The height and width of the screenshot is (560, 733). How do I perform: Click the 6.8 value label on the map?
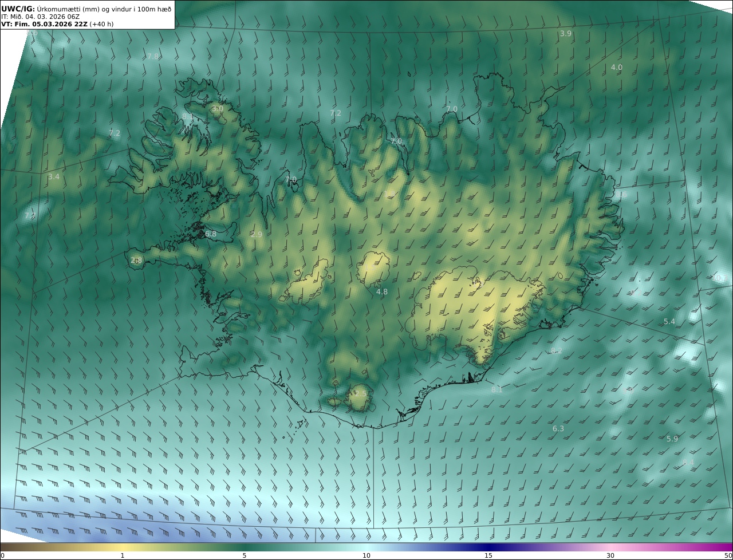[x=211, y=234]
